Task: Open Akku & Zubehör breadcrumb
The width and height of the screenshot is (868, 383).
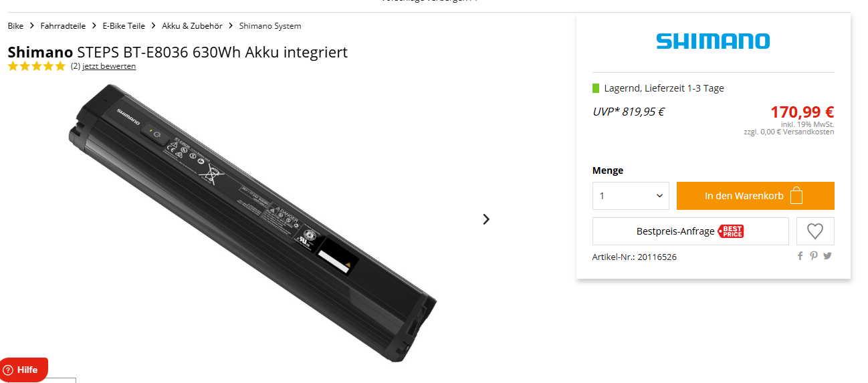Action: click(192, 26)
